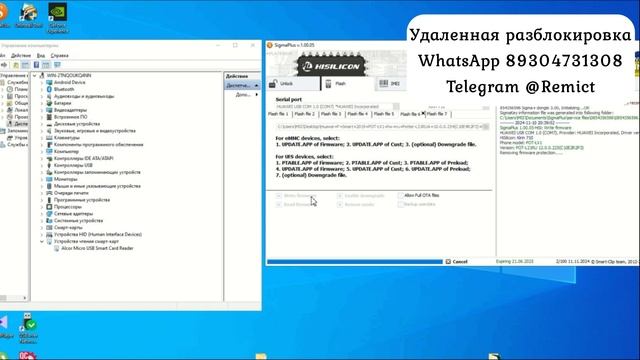Click the Сетевые адаптеры network icon

pyautogui.click(x=49, y=214)
